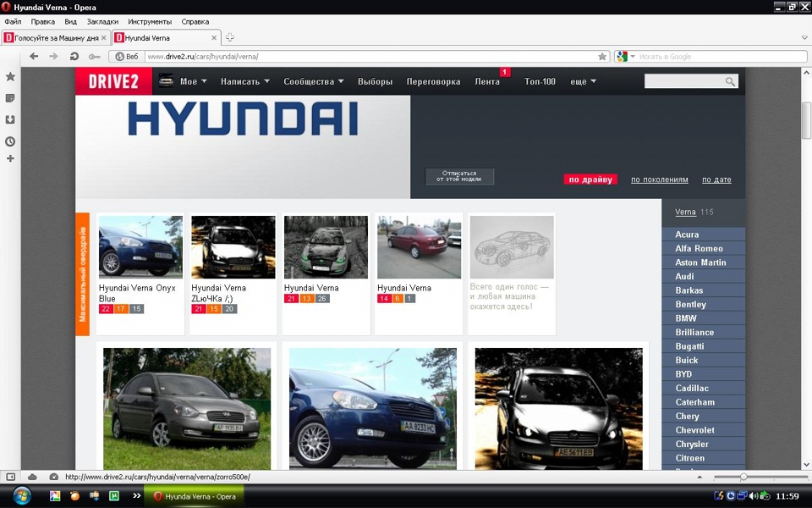Bookmark page via address bar star

coord(602,57)
